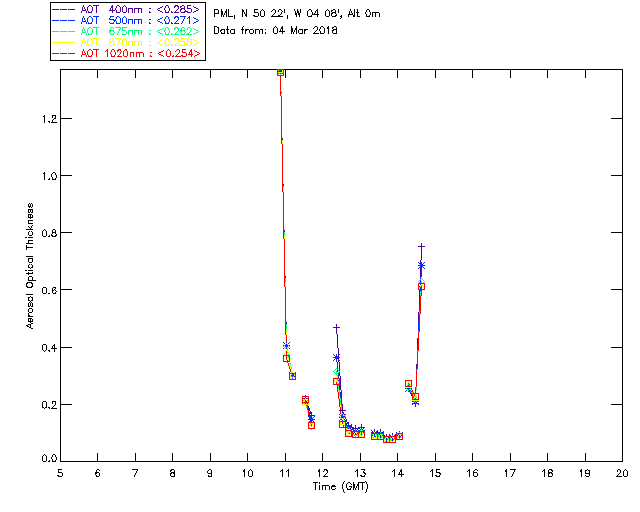This screenshot has height=512, width=640.
Task: Click the purple plus marker near 0.47 at 12.4 GMT
Action: (x=336, y=328)
